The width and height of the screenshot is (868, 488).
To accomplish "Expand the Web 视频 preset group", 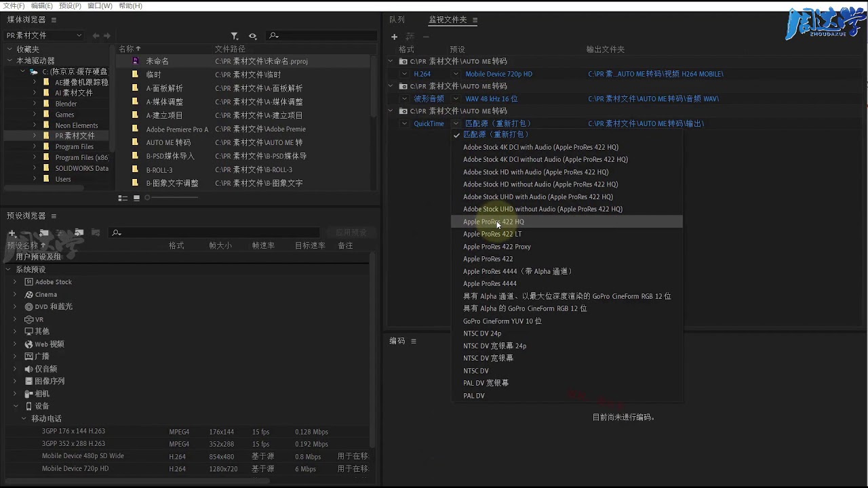I will (15, 344).
